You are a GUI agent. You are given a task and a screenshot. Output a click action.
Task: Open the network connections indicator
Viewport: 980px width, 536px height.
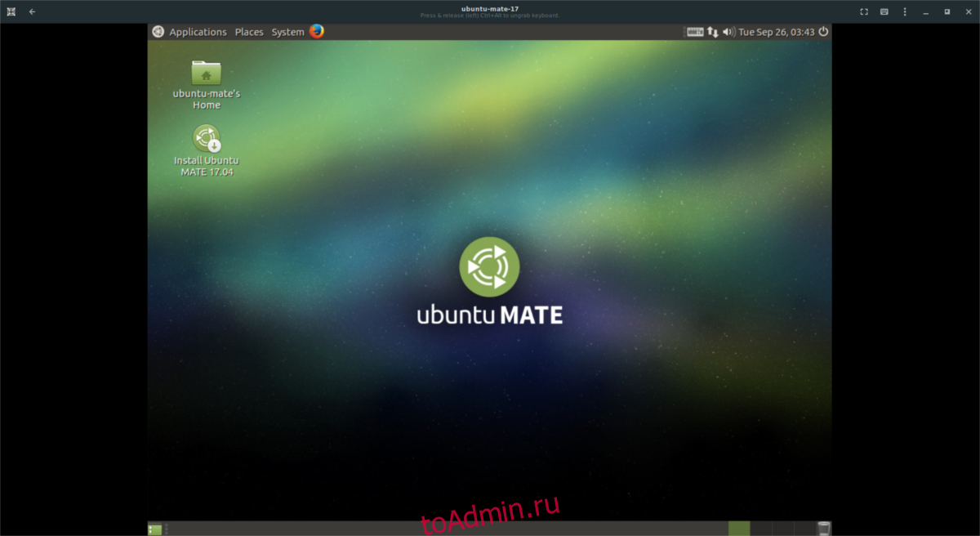713,32
